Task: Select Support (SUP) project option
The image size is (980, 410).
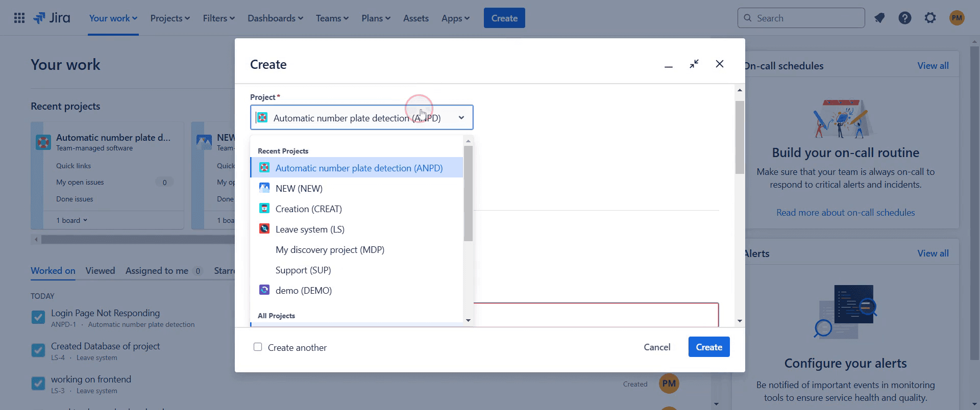Action: (357, 270)
